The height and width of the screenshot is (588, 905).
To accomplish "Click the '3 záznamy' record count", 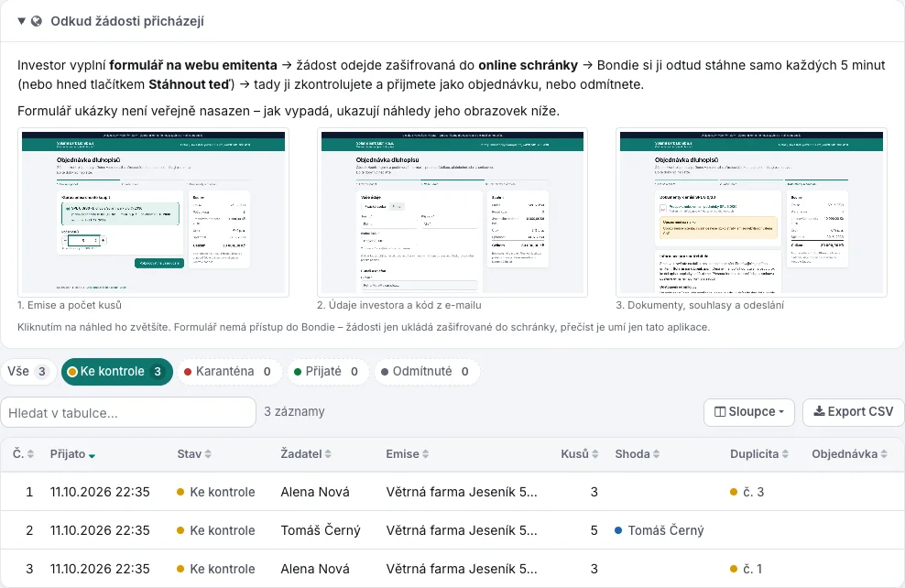I will coord(294,412).
